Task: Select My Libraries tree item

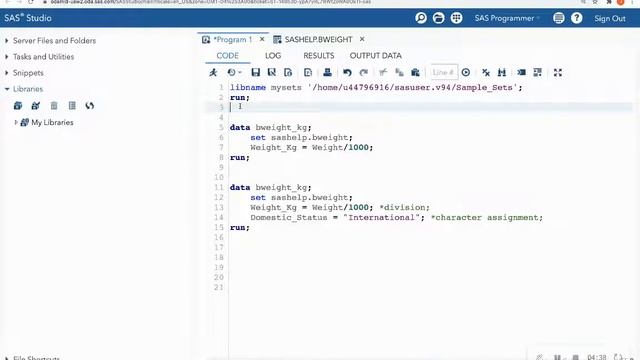Action: 52,122
